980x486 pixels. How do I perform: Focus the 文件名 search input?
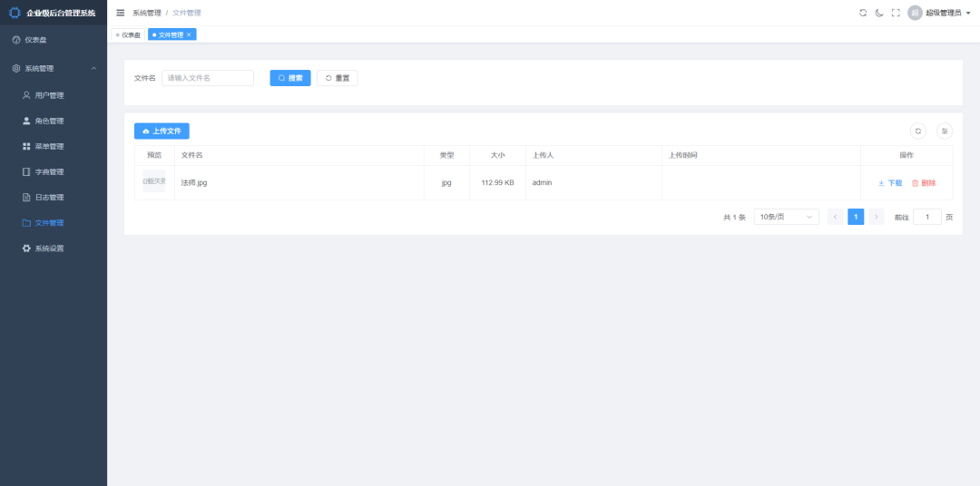(x=208, y=78)
